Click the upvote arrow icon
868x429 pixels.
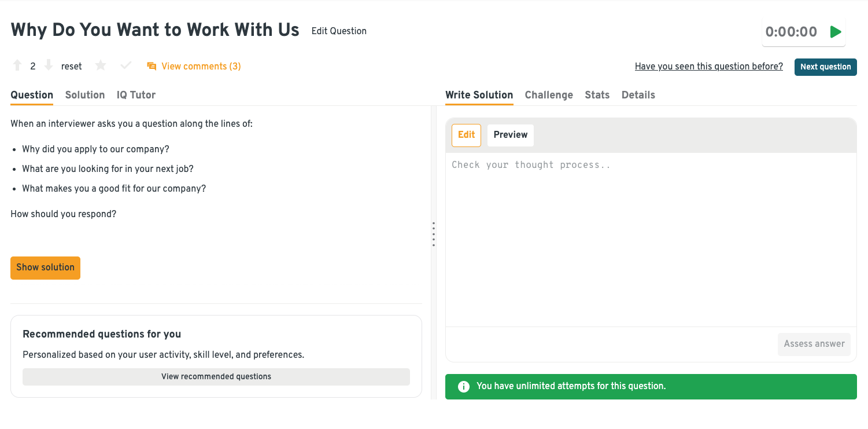(x=17, y=66)
